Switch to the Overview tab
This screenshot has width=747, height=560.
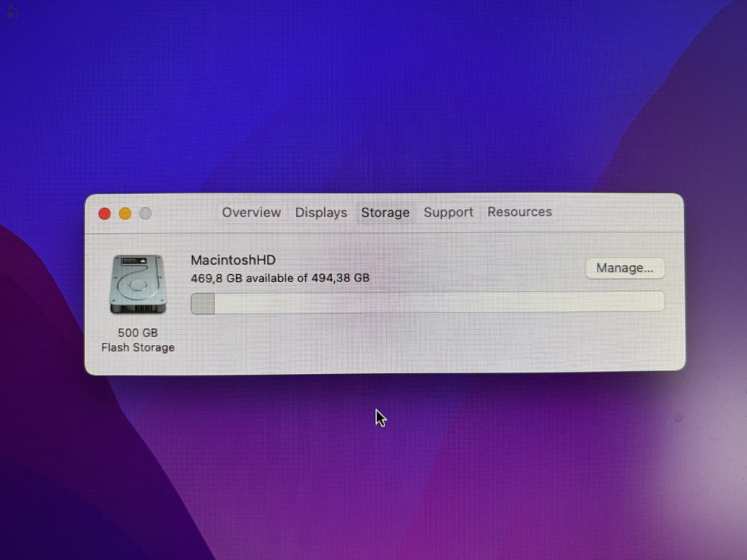coord(251,213)
